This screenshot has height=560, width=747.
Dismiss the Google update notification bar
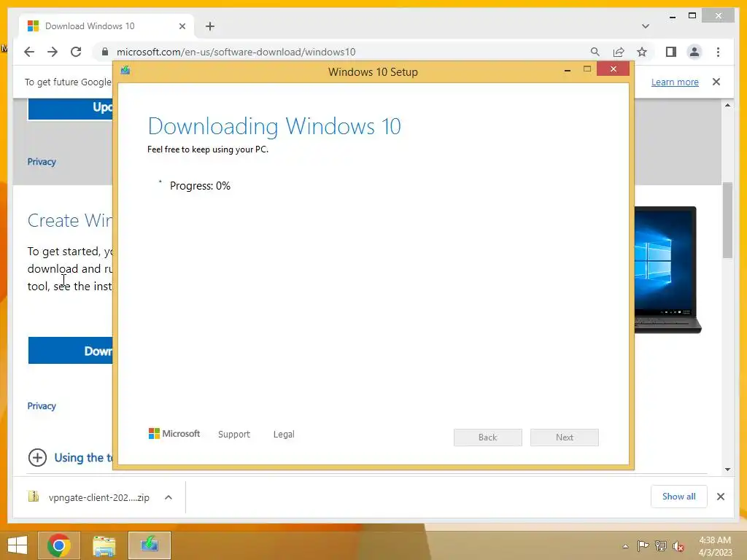(716, 82)
